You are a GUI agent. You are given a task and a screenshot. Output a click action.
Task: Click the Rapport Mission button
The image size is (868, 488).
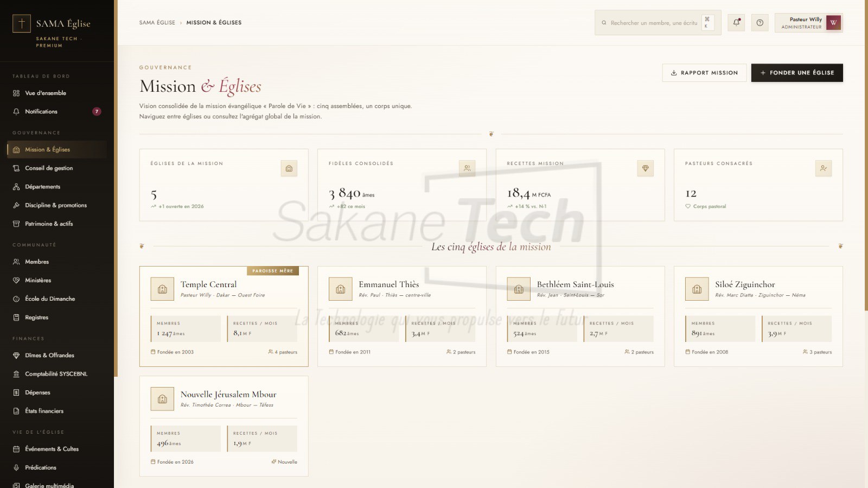pyautogui.click(x=704, y=73)
